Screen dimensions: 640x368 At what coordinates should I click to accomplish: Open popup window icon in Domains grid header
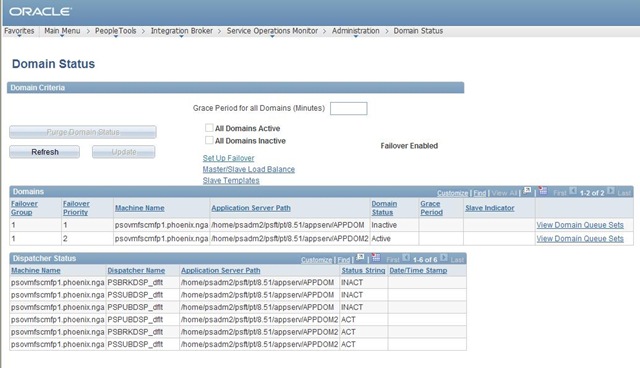[527, 191]
